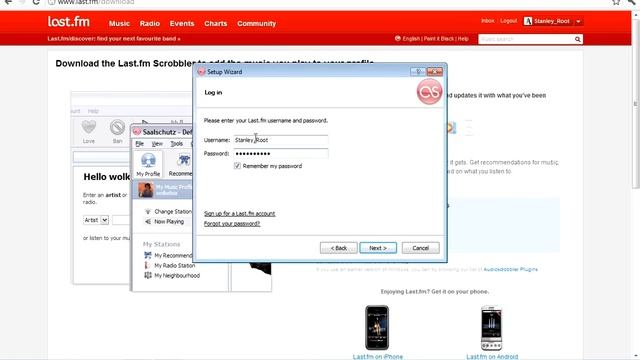Select My Recommendations station
The height and width of the screenshot is (360, 640).
pos(168,256)
